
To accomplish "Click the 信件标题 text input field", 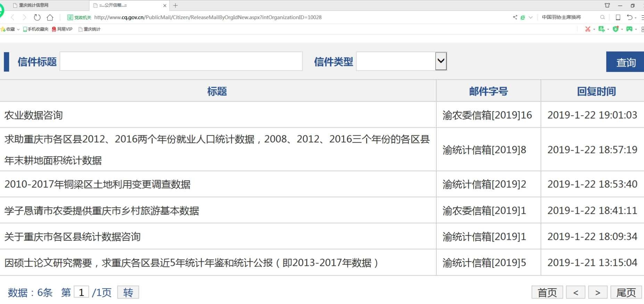I will coord(181,61).
